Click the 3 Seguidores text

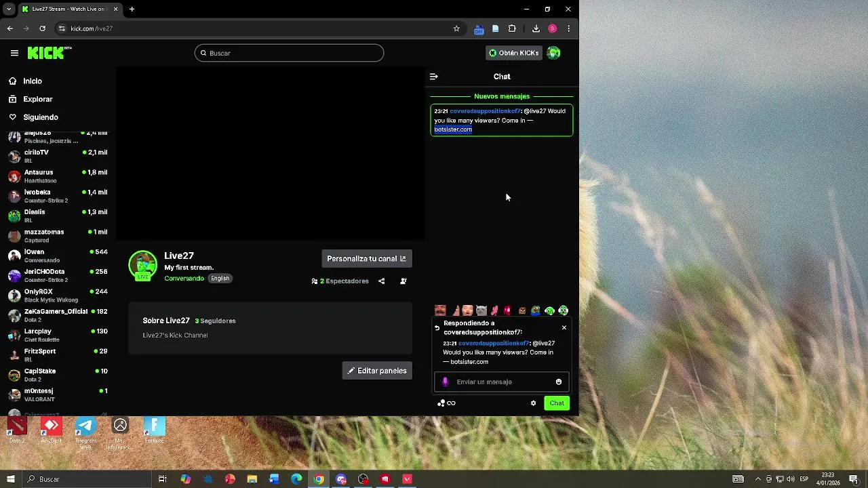[x=215, y=321]
